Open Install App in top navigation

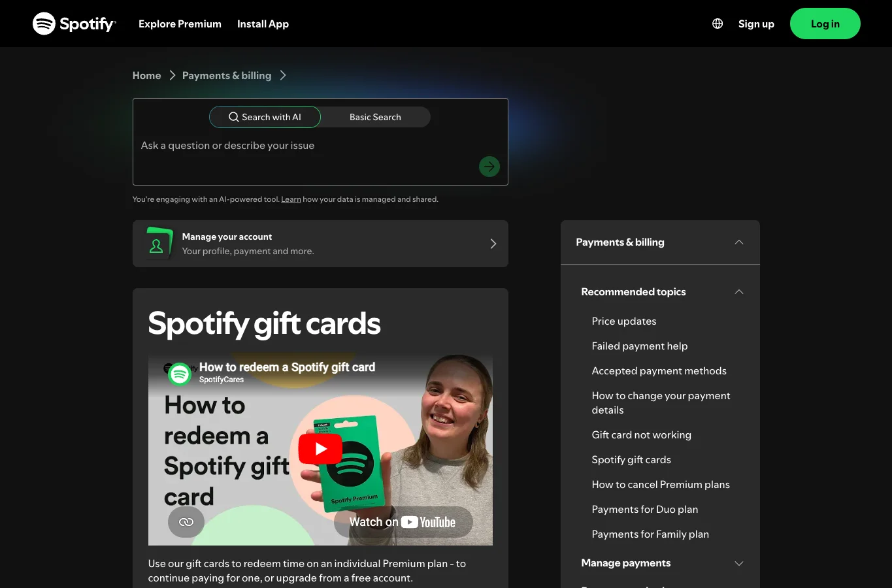tap(263, 24)
